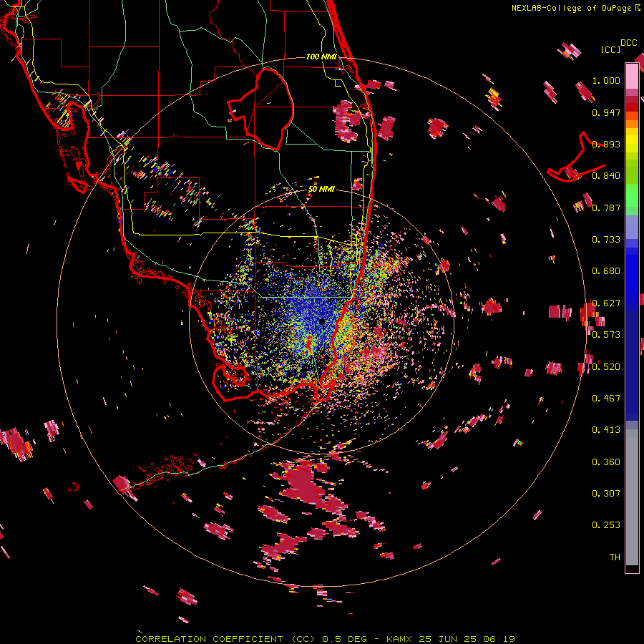Click the DCC label above the color bar
The image size is (644, 644).
click(x=628, y=43)
